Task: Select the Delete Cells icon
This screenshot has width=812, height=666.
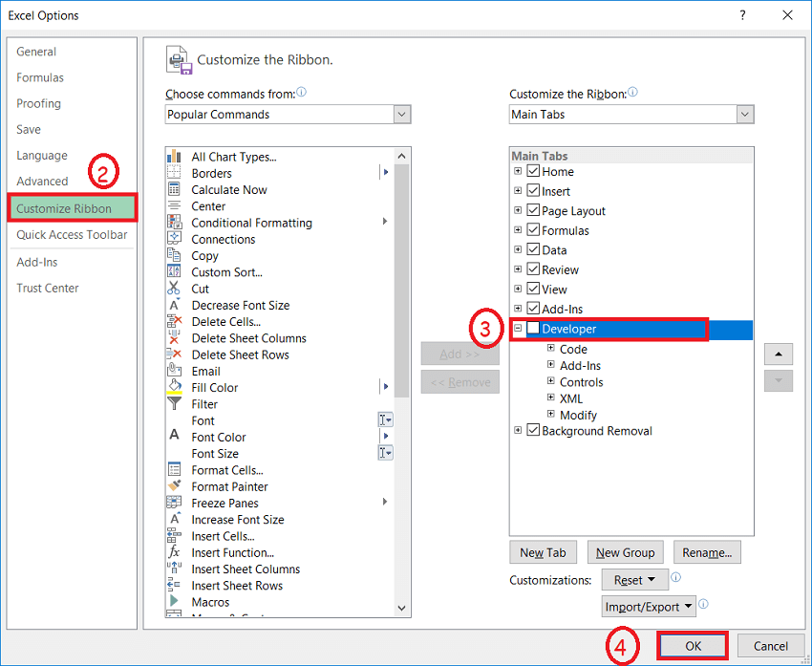Action: pos(174,322)
